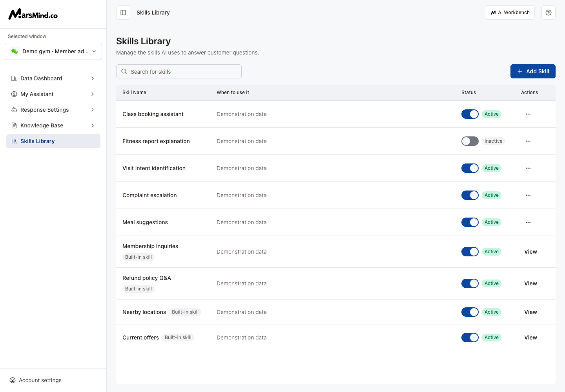Image resolution: width=565 pixels, height=392 pixels.
Task: Click the Actions column header
Action: point(529,93)
